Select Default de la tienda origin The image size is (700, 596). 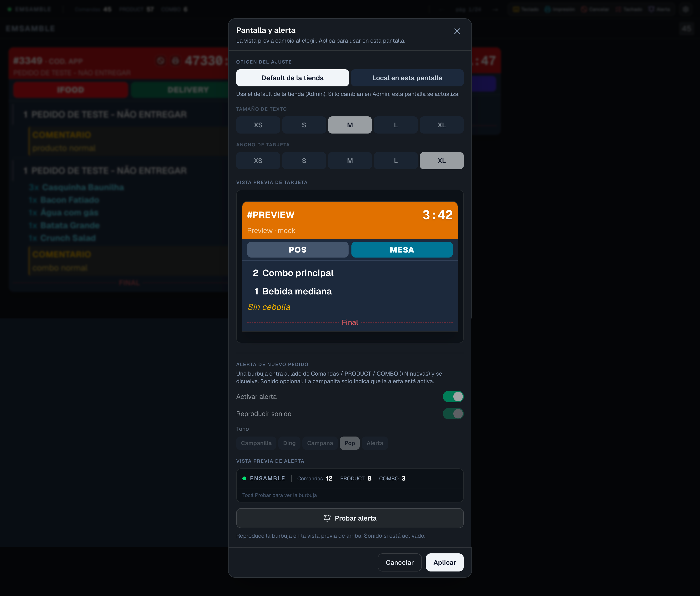[x=292, y=78]
